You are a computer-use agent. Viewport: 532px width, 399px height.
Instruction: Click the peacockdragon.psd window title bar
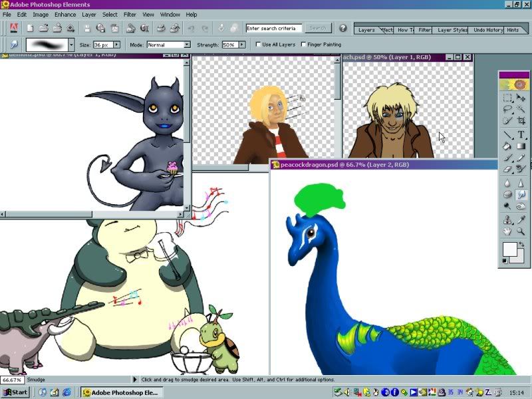384,164
